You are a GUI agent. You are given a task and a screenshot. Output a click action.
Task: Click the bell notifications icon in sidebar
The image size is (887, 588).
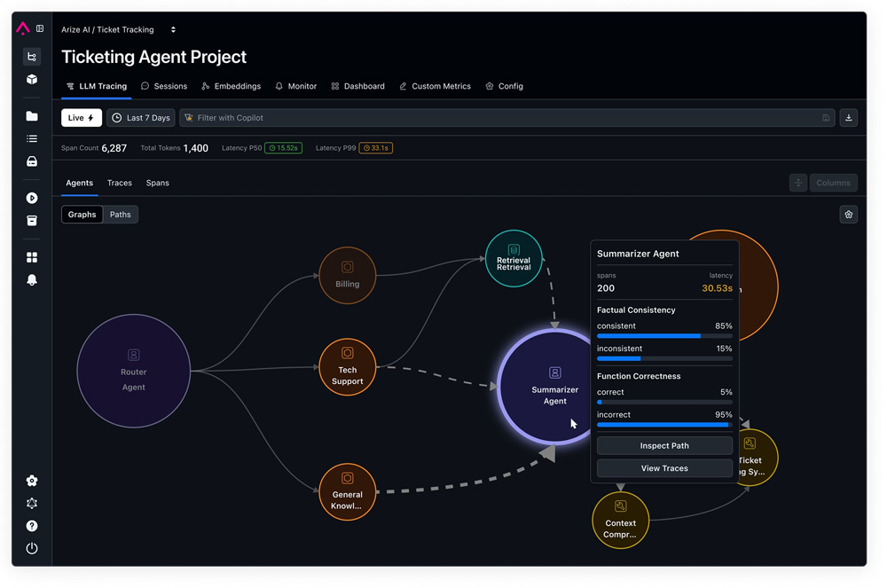(32, 280)
